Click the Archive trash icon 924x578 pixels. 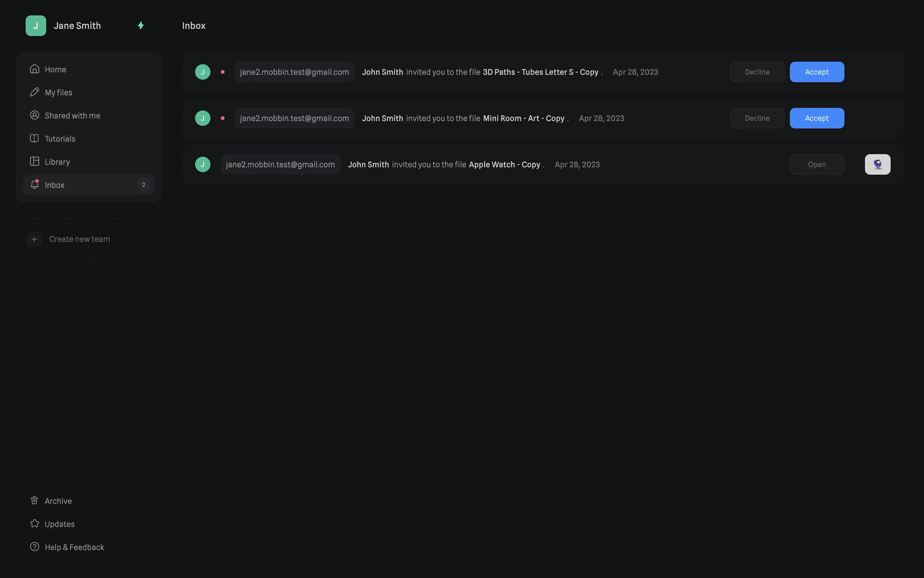[34, 500]
